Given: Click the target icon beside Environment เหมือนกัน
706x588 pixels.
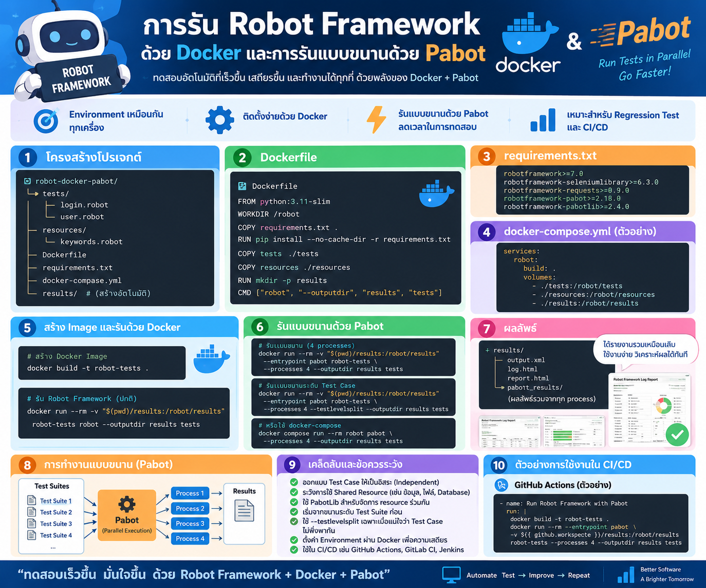Looking at the screenshot, I should [x=46, y=121].
